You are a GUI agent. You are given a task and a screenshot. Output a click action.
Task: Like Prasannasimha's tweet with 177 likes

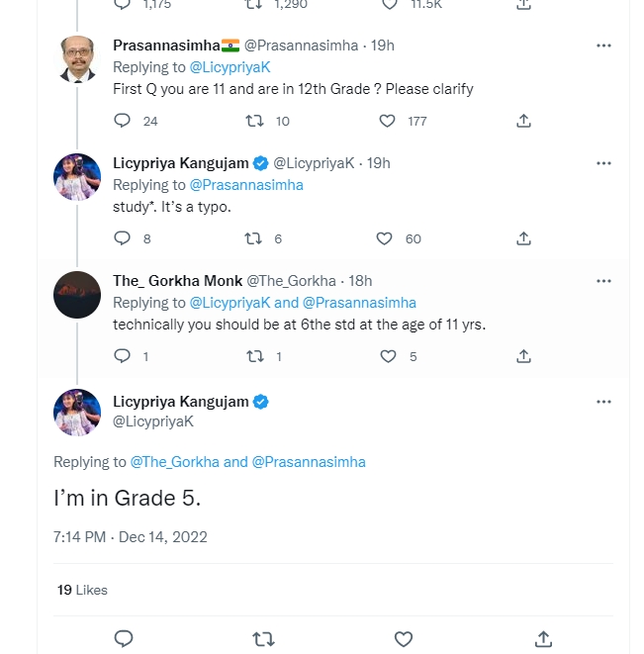tap(387, 121)
